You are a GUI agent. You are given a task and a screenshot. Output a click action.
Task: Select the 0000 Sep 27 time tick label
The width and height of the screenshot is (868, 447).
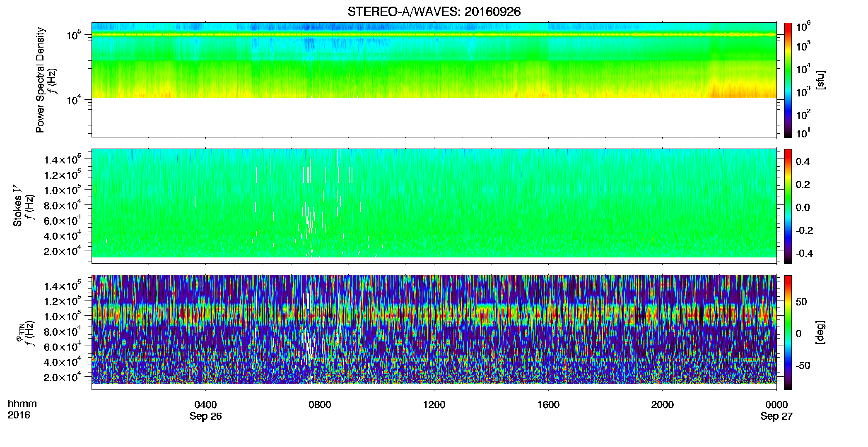coord(776,410)
